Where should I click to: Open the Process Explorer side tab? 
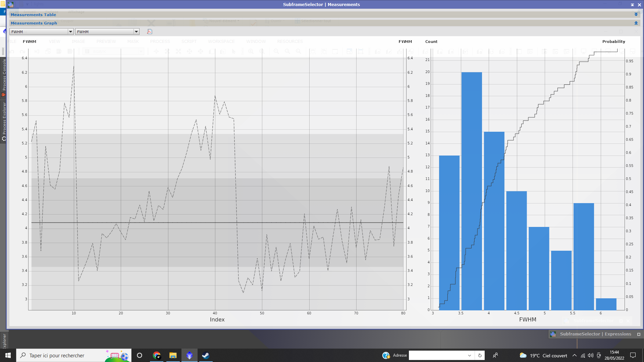(x=4, y=121)
